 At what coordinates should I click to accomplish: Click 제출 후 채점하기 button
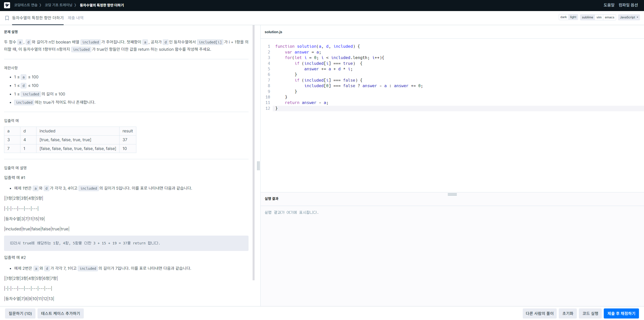[x=621, y=313]
